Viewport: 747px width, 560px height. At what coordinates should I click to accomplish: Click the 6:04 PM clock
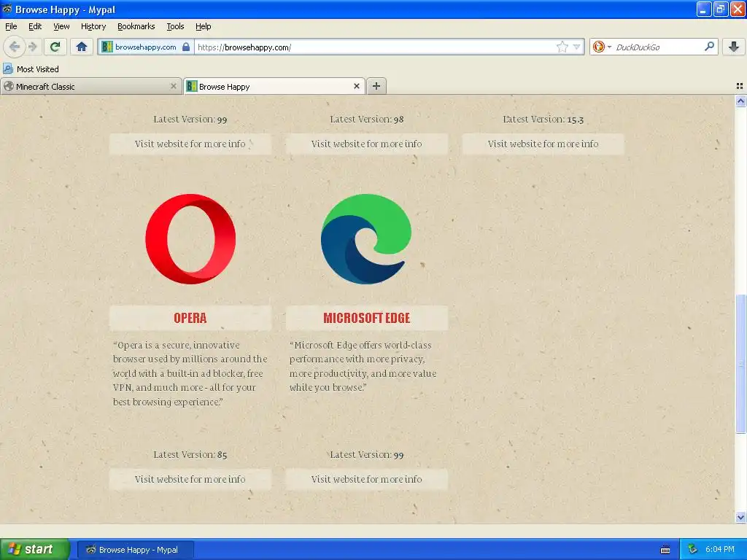click(720, 550)
